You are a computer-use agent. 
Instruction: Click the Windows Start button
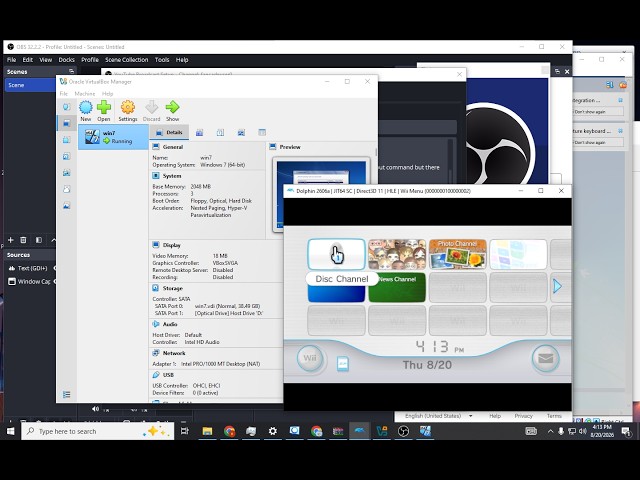(11, 431)
